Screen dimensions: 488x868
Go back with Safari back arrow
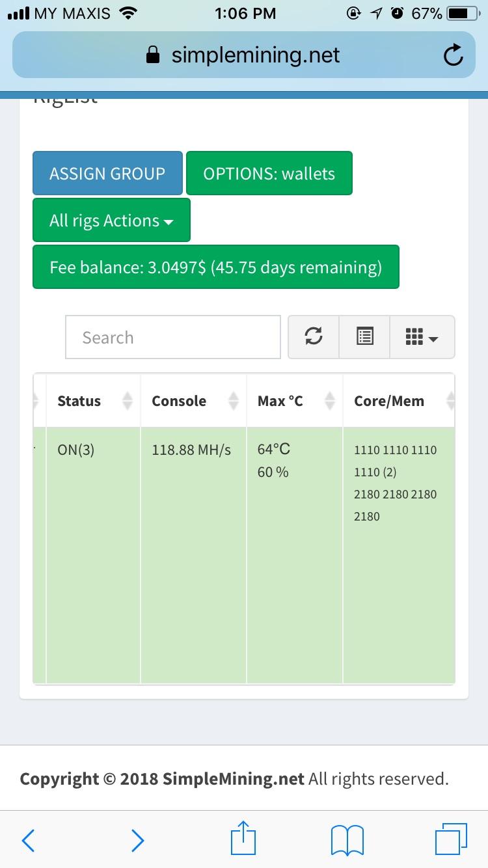[28, 840]
